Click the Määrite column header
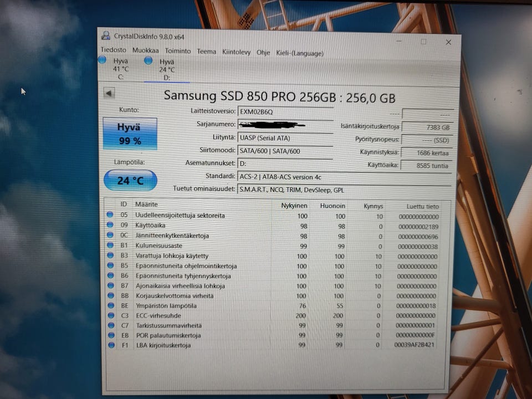This screenshot has width=532, height=399. pyautogui.click(x=146, y=204)
